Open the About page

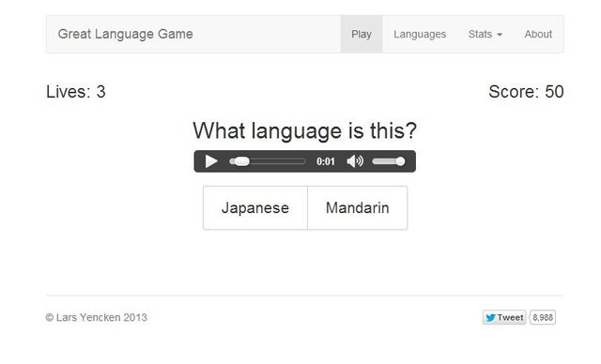pyautogui.click(x=538, y=34)
